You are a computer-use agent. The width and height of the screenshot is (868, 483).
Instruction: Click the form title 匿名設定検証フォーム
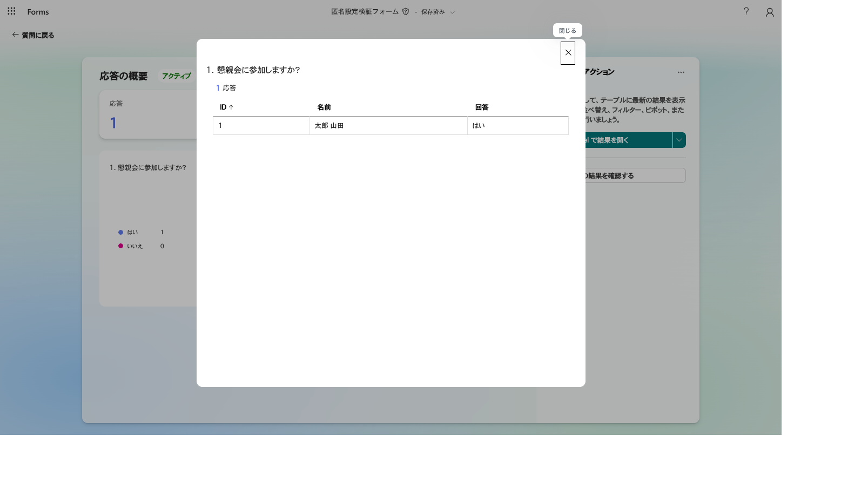click(x=365, y=11)
